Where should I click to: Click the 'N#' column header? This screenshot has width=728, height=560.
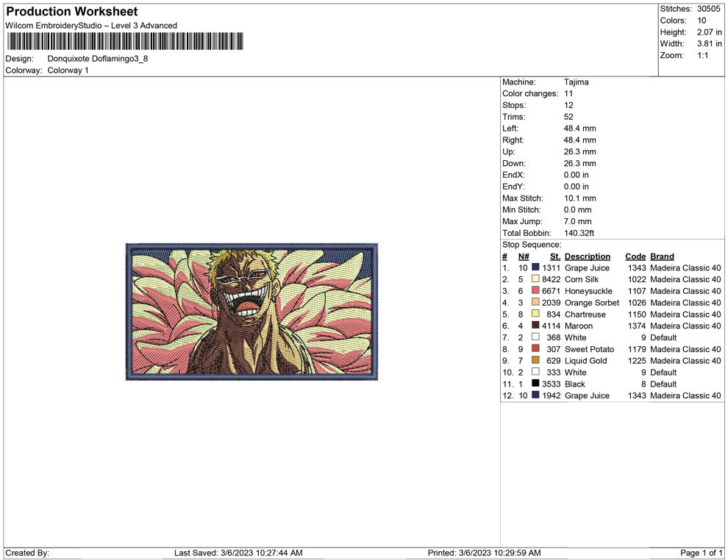click(x=524, y=256)
